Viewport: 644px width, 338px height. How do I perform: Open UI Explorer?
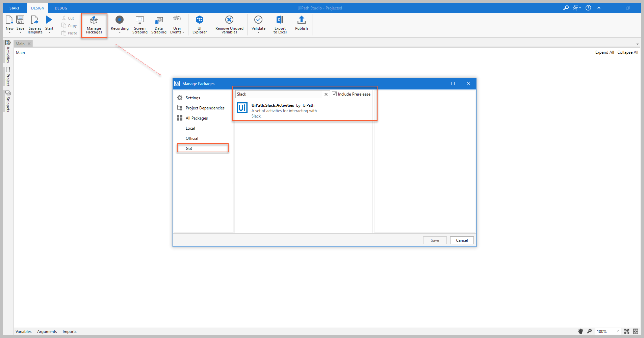tap(200, 25)
